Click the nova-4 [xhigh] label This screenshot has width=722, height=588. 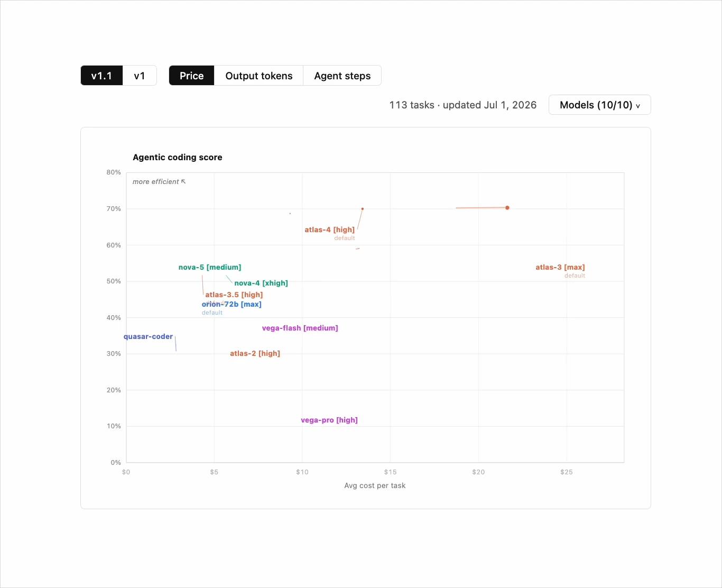(261, 283)
